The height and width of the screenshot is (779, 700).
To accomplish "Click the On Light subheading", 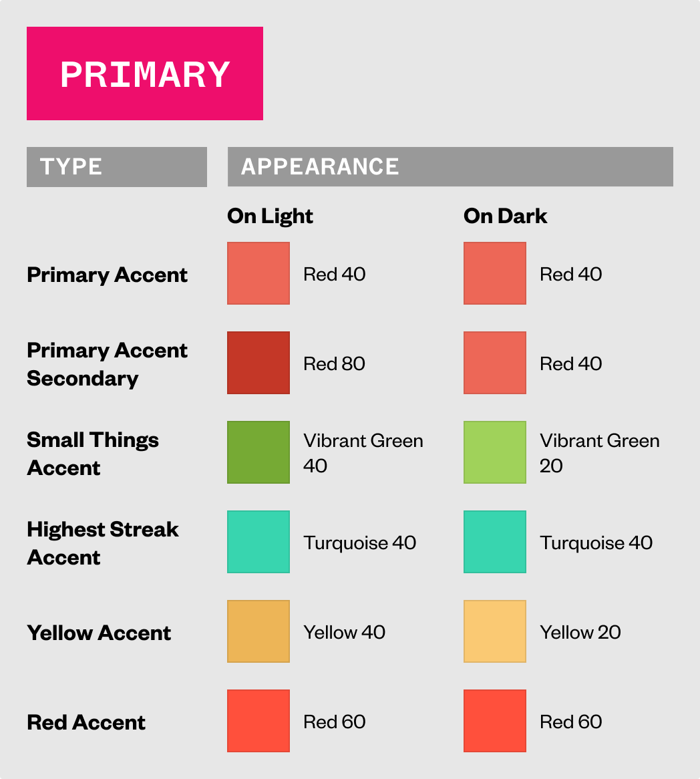I will tap(270, 216).
